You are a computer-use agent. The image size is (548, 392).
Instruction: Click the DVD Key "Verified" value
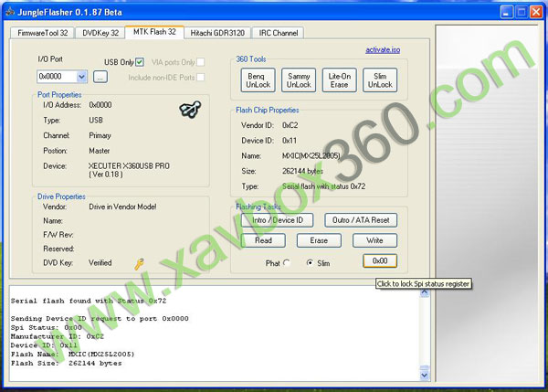[100, 262]
